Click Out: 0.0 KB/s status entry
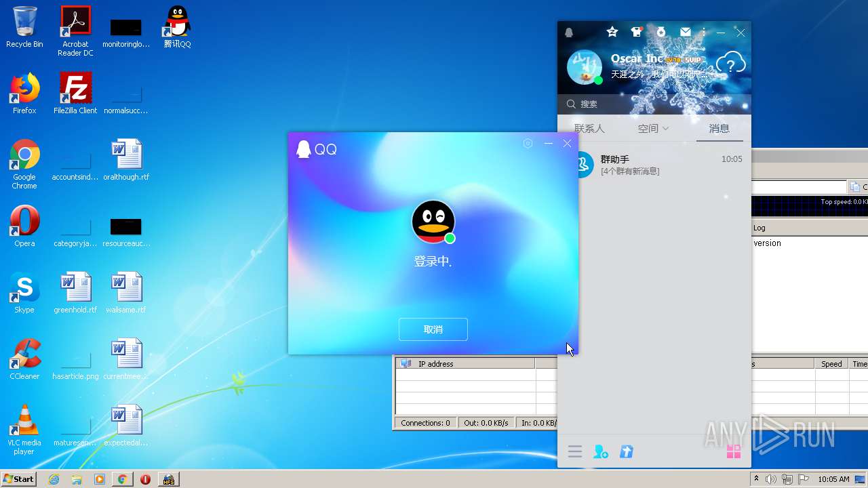This screenshot has height=488, width=868. [486, 423]
